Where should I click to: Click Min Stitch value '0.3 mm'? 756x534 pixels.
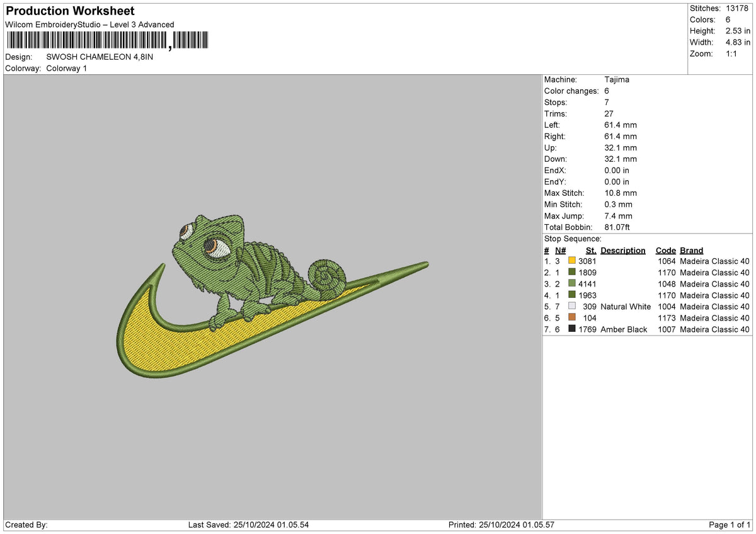coord(618,204)
